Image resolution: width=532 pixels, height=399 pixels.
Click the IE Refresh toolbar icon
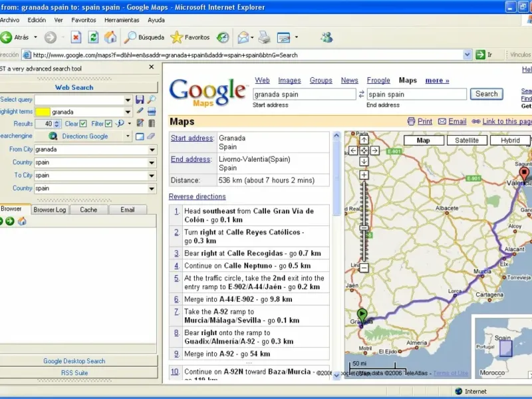click(93, 37)
